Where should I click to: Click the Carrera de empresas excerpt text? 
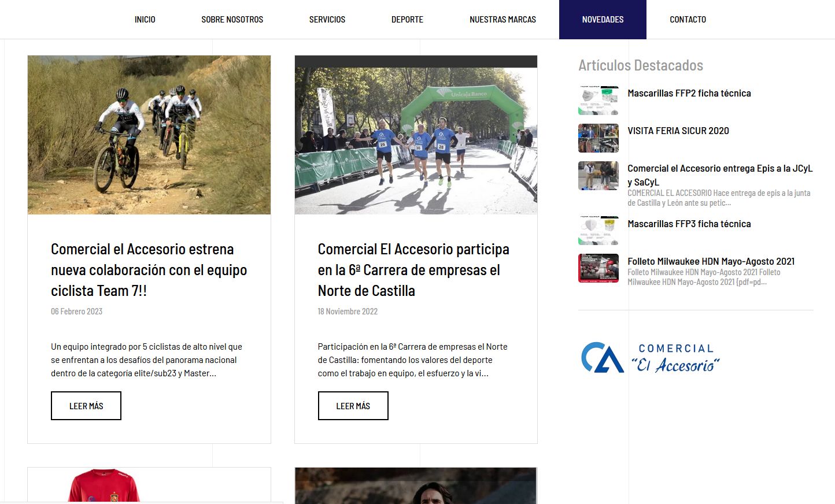point(412,360)
